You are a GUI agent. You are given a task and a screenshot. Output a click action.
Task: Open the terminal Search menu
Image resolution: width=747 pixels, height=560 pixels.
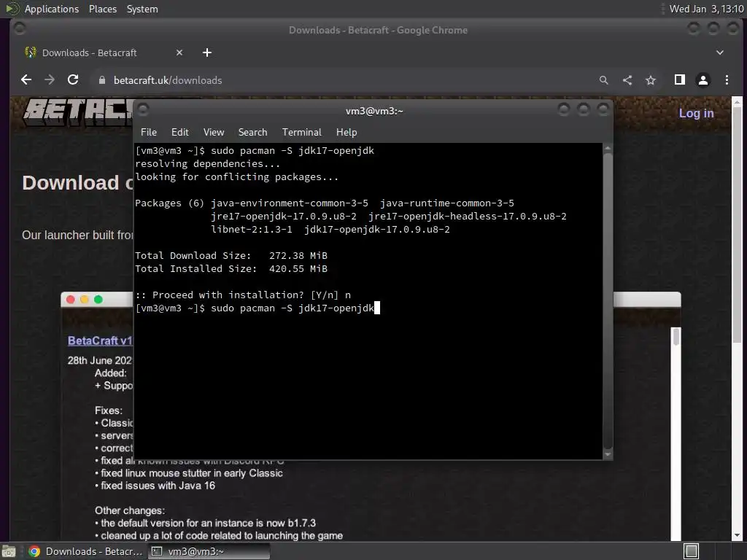point(252,133)
